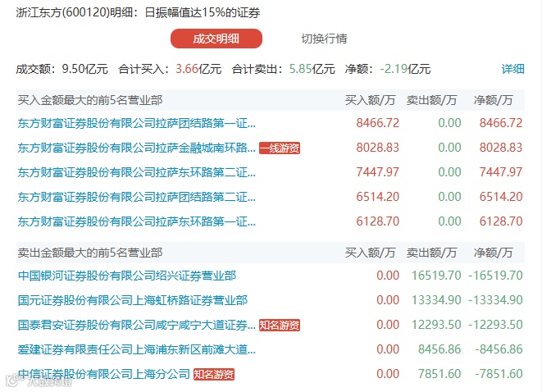Click 买入额/万 header in sell table
Image resolution: width=542 pixels, height=392 pixels.
pyautogui.click(x=370, y=253)
